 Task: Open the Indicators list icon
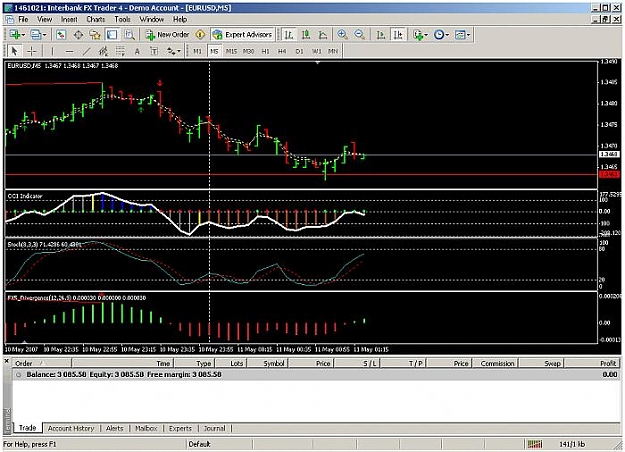(x=418, y=35)
